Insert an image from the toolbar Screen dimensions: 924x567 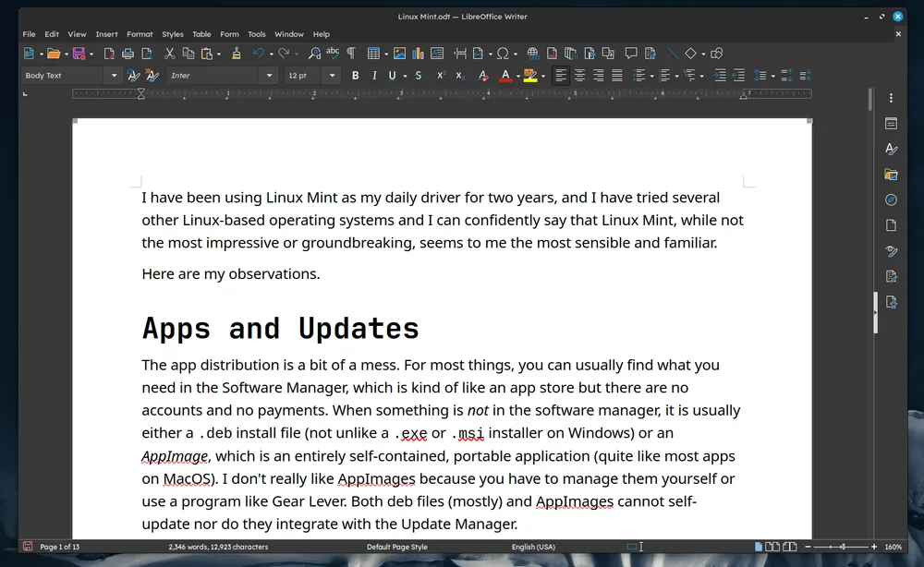402,53
